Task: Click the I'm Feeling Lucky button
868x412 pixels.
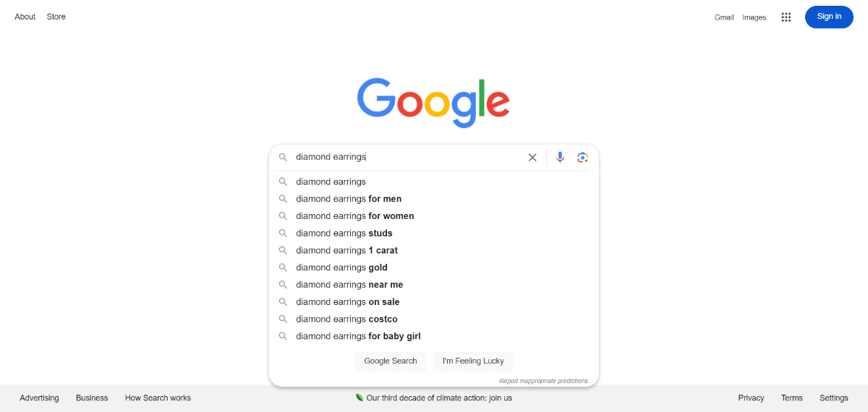Action: (473, 361)
